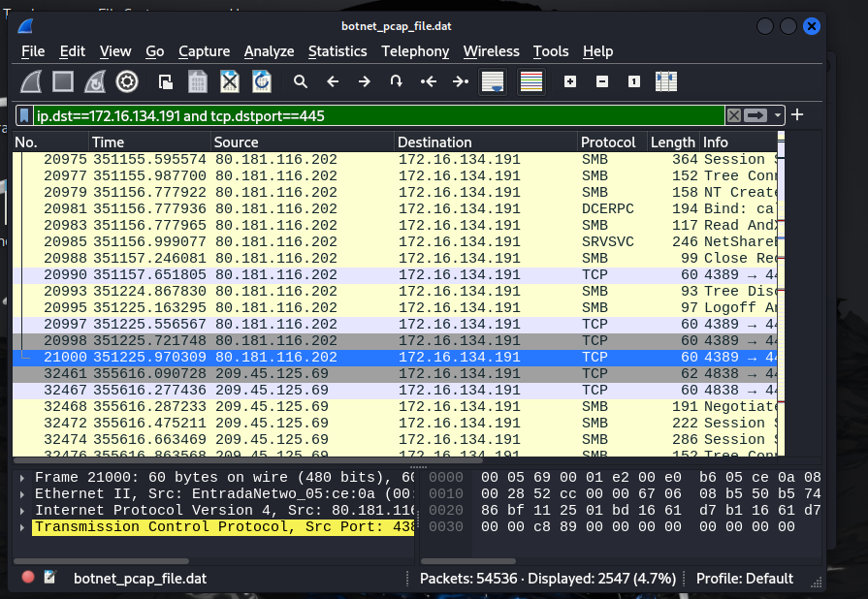Expand Transmission Control Protocol details

click(x=22, y=527)
